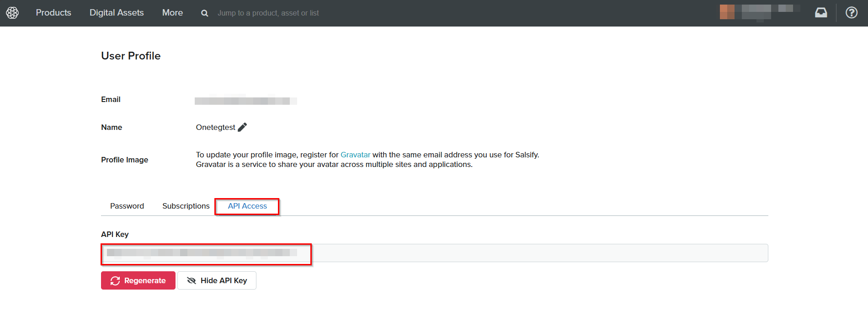Open the More menu

pos(172,13)
